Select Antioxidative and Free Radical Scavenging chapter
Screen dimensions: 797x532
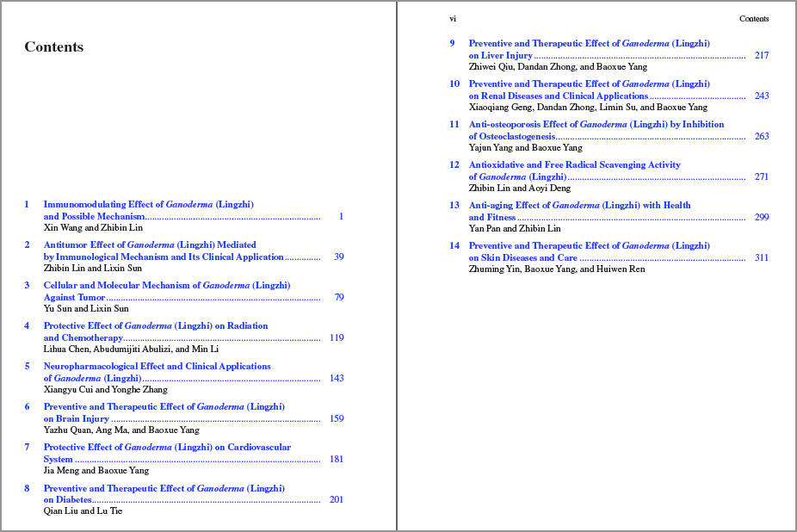click(574, 165)
